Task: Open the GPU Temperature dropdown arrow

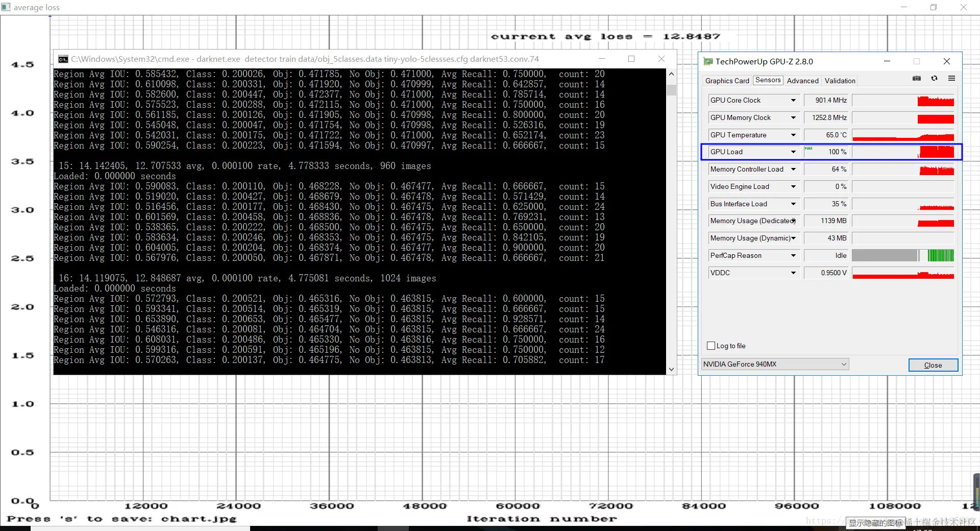Action: pos(793,135)
